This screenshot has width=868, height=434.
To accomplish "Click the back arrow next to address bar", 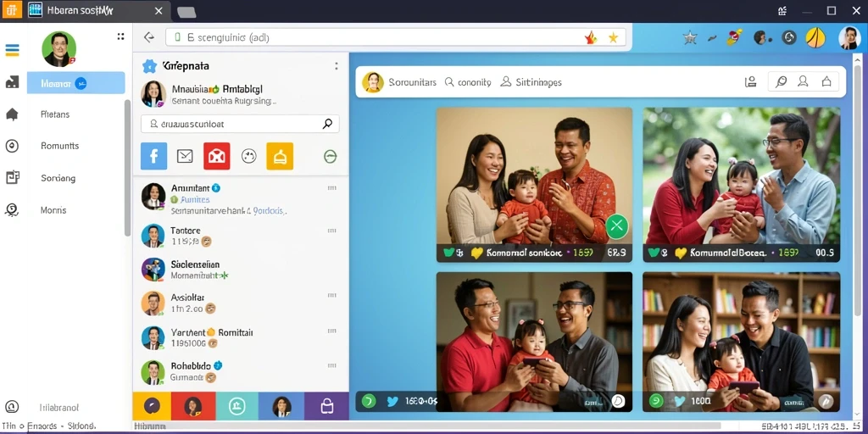I will [x=149, y=37].
